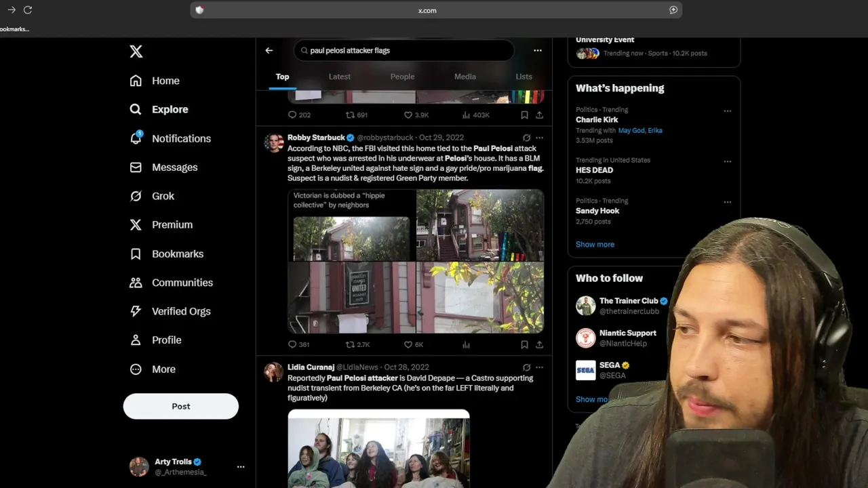Image resolution: width=868 pixels, height=488 pixels.
Task: Share the post with 403K views
Action: point(539,115)
